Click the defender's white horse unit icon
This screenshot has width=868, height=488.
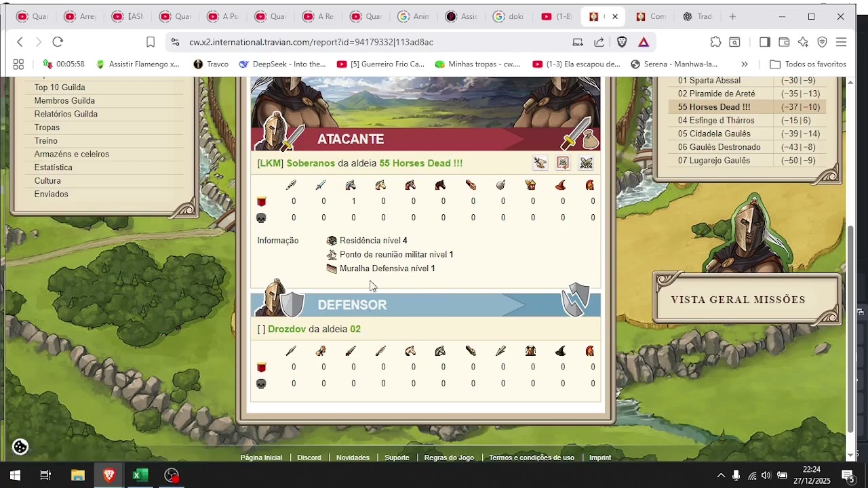point(410,350)
